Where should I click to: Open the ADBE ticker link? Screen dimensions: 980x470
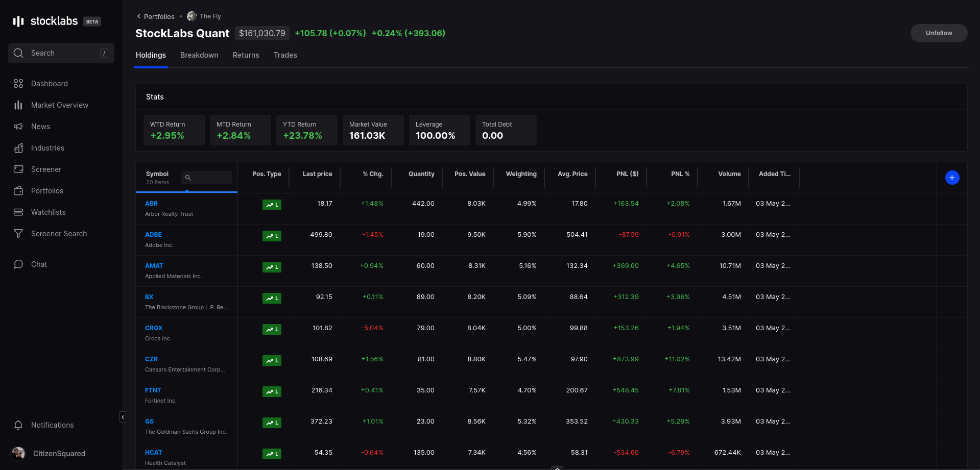[153, 235]
